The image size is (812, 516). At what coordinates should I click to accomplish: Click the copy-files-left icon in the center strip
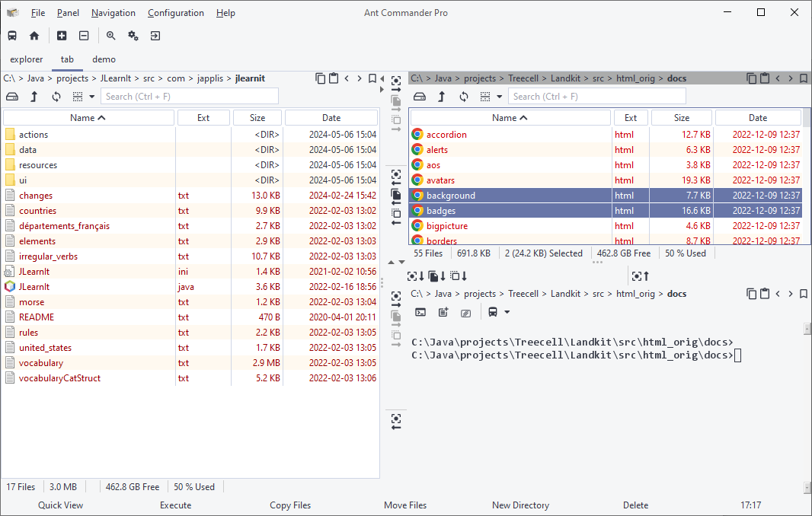(396, 197)
